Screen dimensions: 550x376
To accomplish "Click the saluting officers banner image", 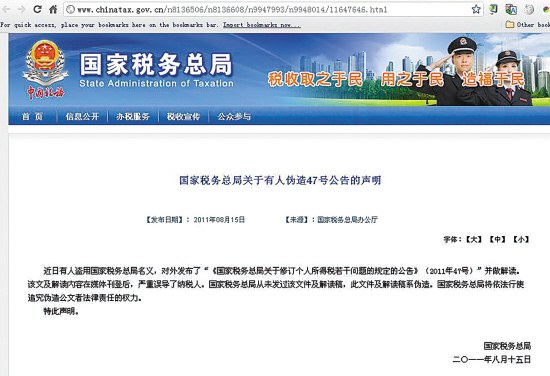I will 474,70.
